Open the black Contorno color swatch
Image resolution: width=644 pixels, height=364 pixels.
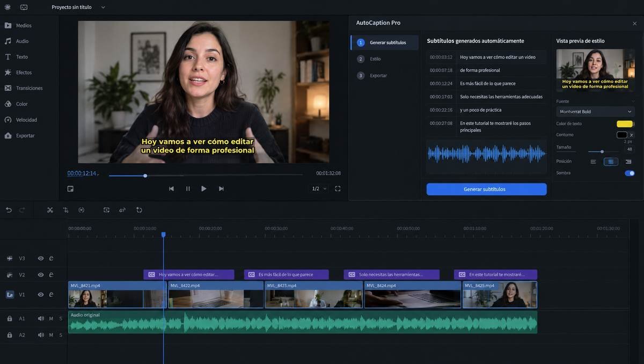(621, 135)
